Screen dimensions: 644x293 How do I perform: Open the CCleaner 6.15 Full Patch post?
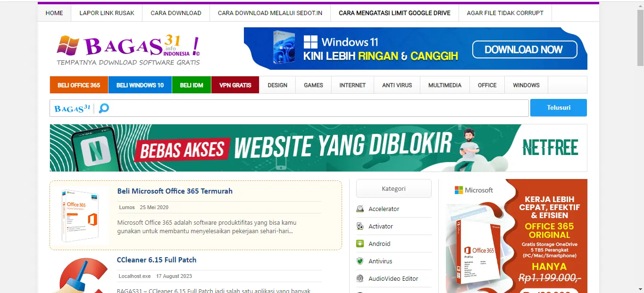point(156,260)
